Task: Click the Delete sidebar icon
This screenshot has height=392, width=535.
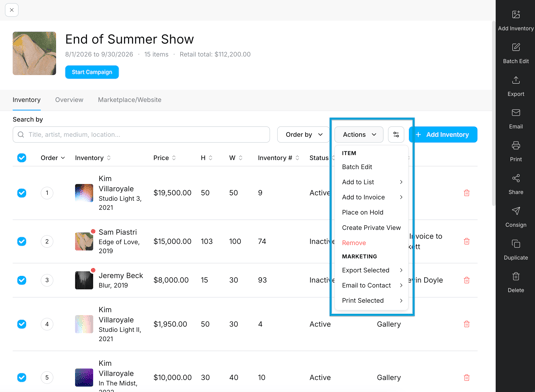Action: click(x=516, y=276)
